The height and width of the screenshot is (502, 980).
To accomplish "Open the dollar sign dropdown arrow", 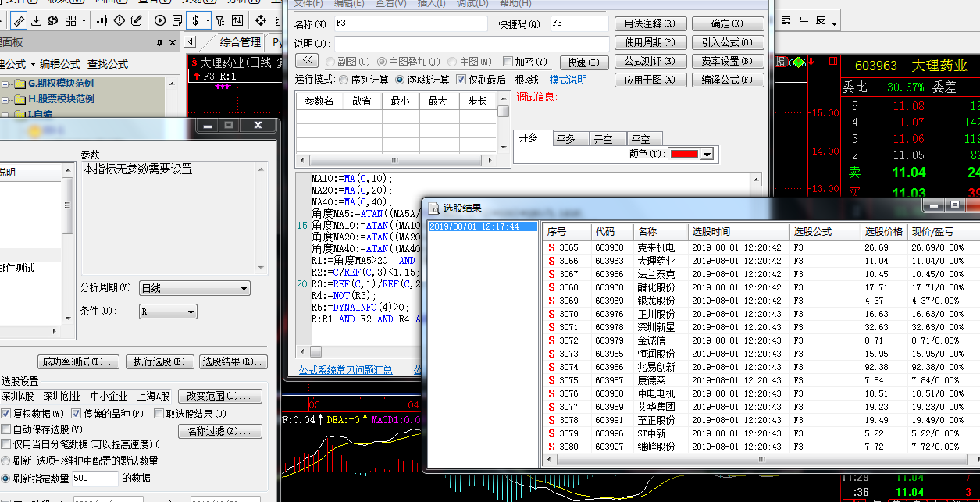I will (x=208, y=20).
